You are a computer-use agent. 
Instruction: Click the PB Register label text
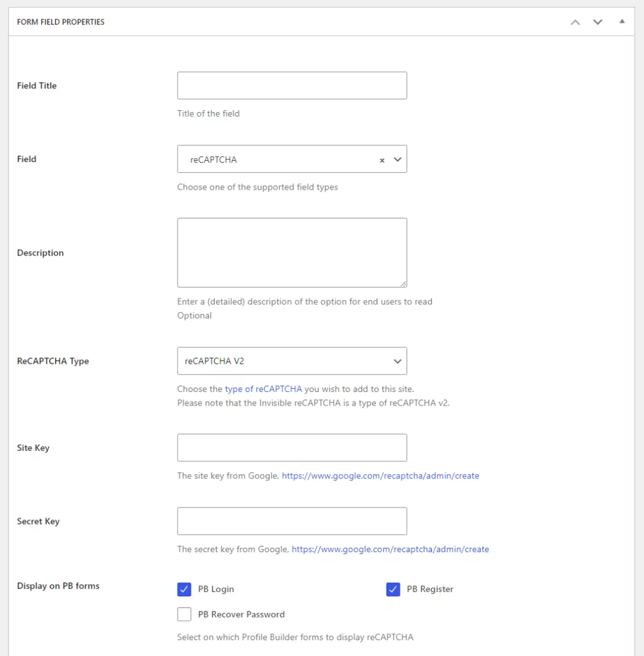[430, 589]
